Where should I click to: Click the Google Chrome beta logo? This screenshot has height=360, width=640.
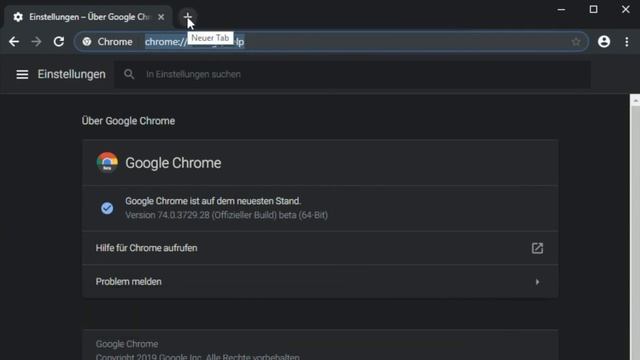(x=107, y=162)
